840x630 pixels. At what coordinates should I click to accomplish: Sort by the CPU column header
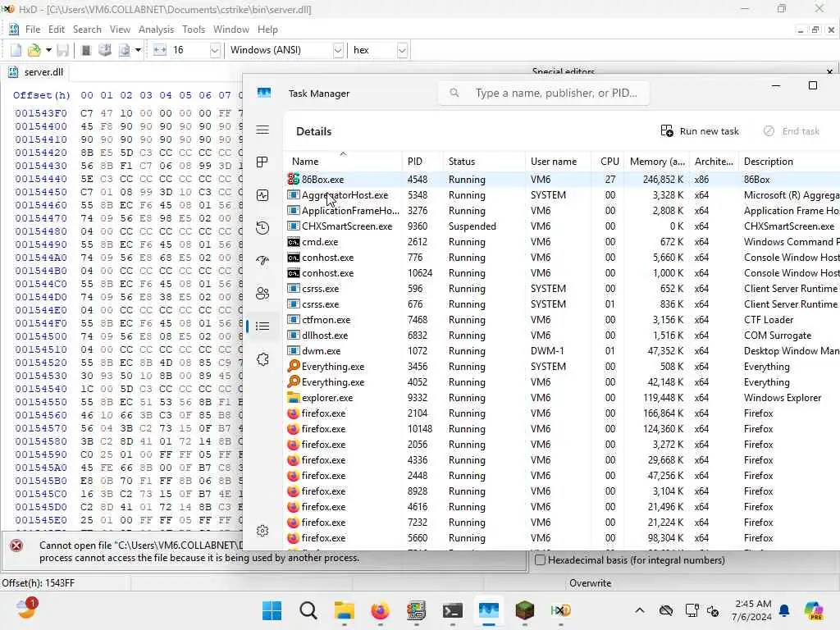pos(609,162)
